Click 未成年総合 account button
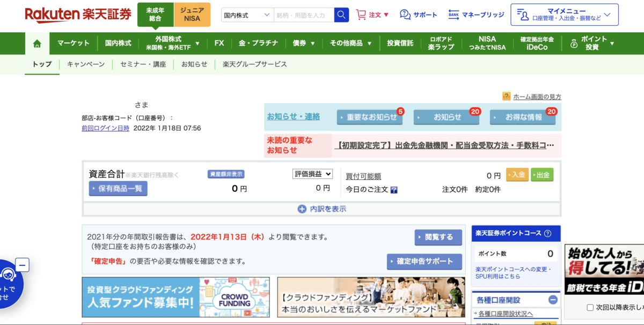The width and height of the screenshot is (644, 325). point(155,15)
